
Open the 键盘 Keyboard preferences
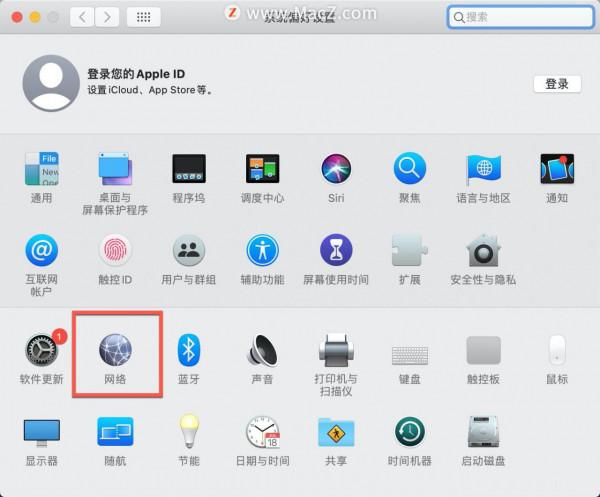409,355
